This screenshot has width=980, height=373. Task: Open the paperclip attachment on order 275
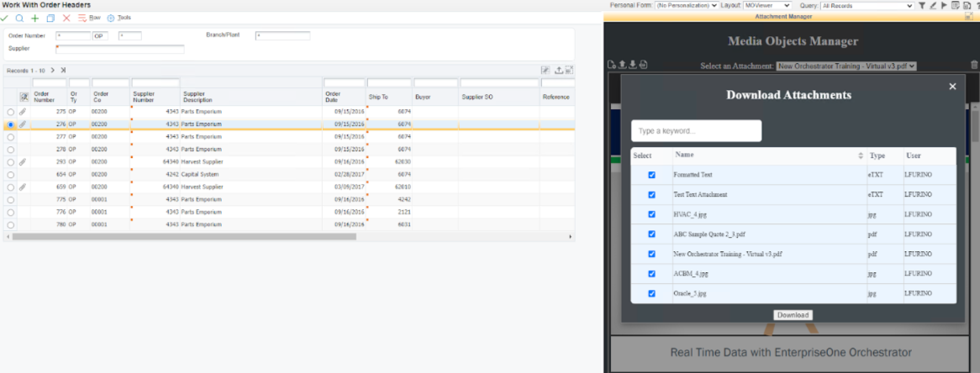pyautogui.click(x=23, y=112)
